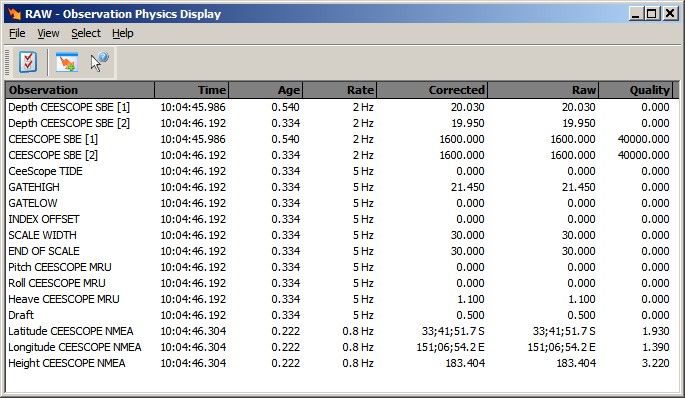Sort by the Observation column header
Viewport: 685px width, 398px height.
coord(80,90)
